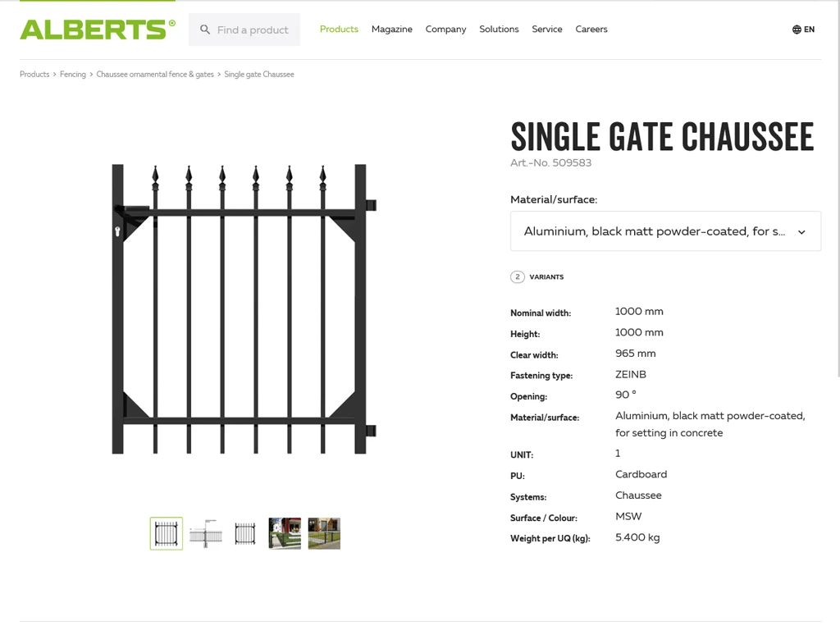
Task: Open the Material/surface dropdown
Action: coord(665,231)
